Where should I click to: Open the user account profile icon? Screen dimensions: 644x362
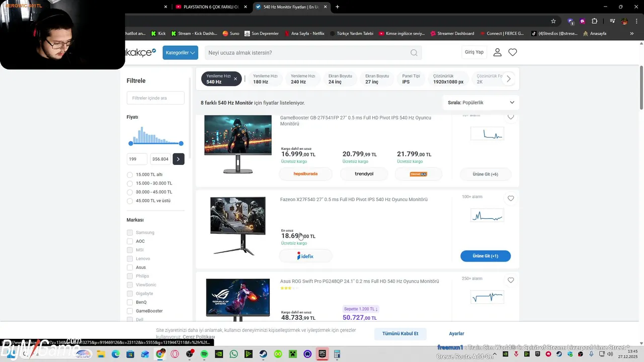pos(498,52)
